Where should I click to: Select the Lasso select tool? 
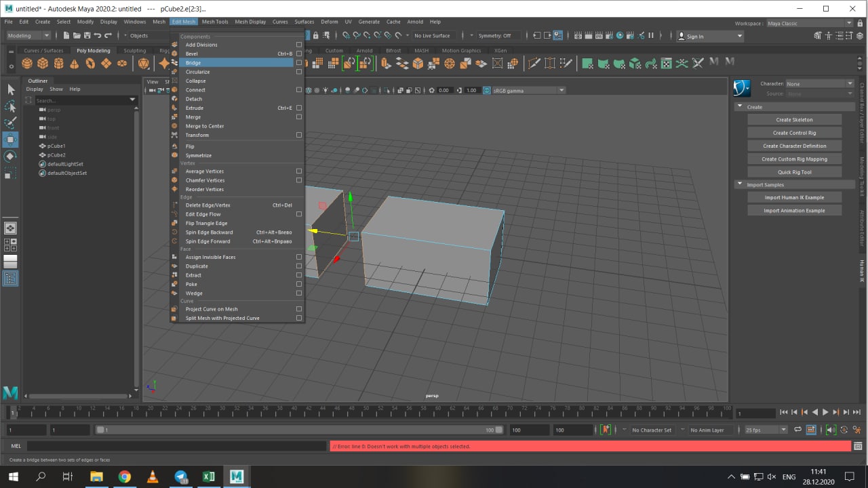pos(10,106)
